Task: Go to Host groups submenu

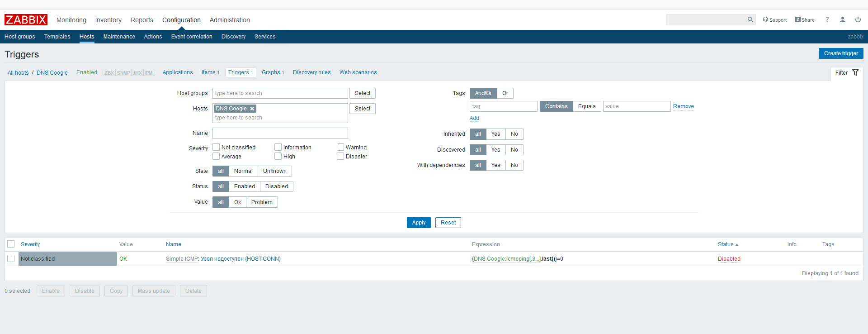Action: pyautogui.click(x=20, y=37)
